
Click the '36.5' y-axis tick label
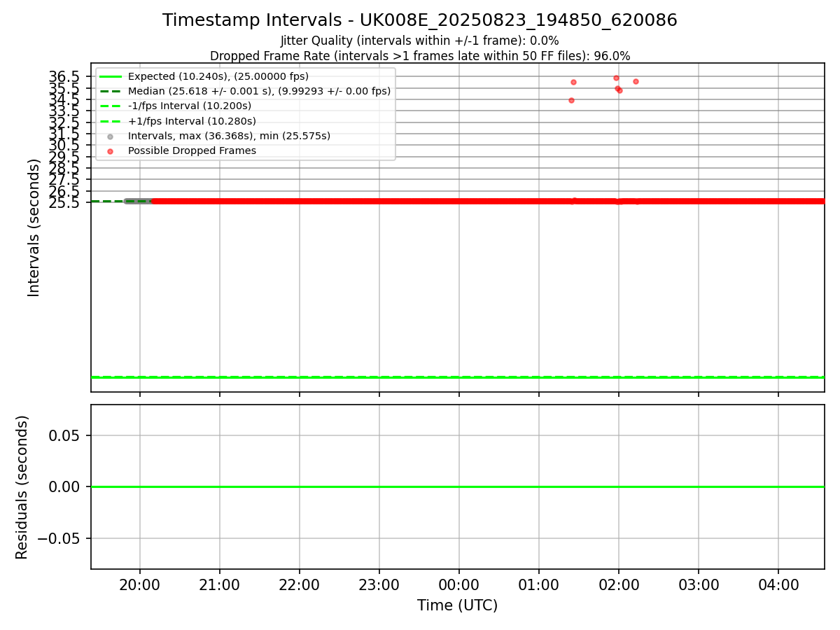64,76
